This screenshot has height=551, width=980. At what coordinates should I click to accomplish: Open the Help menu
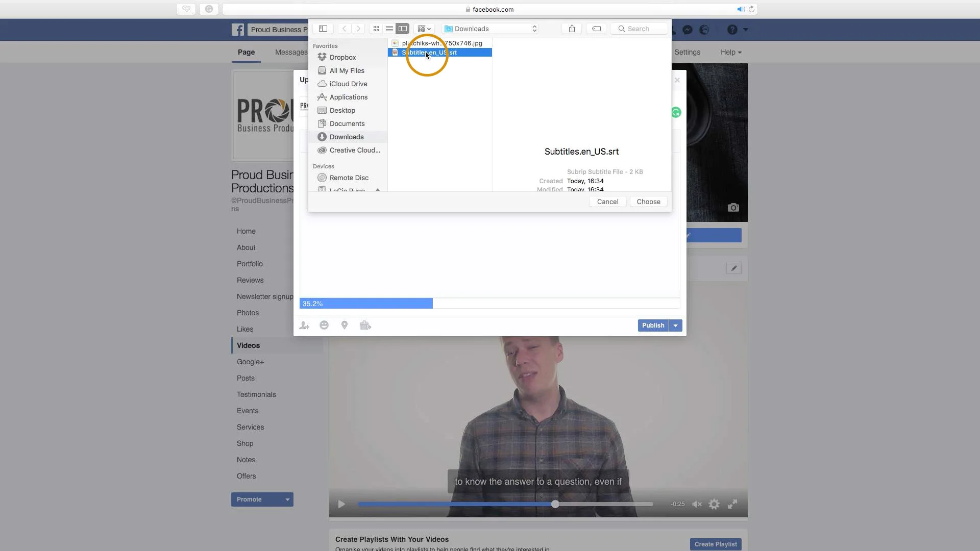(731, 52)
